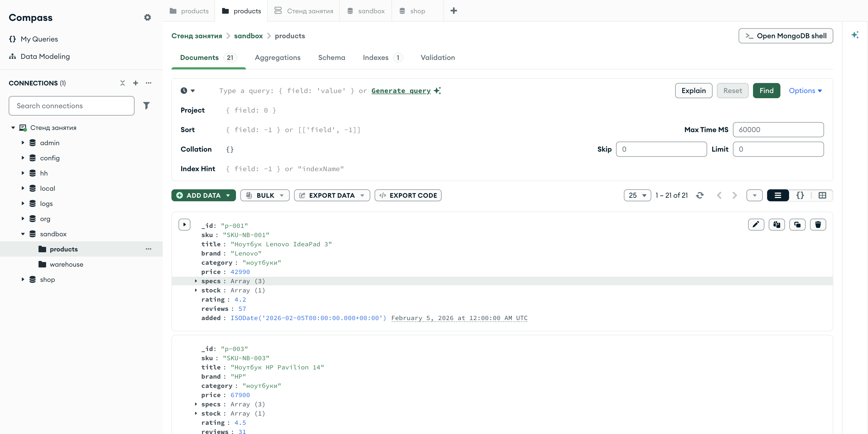Focus the Search connections field
Viewport: 868px width, 434px height.
point(71,106)
